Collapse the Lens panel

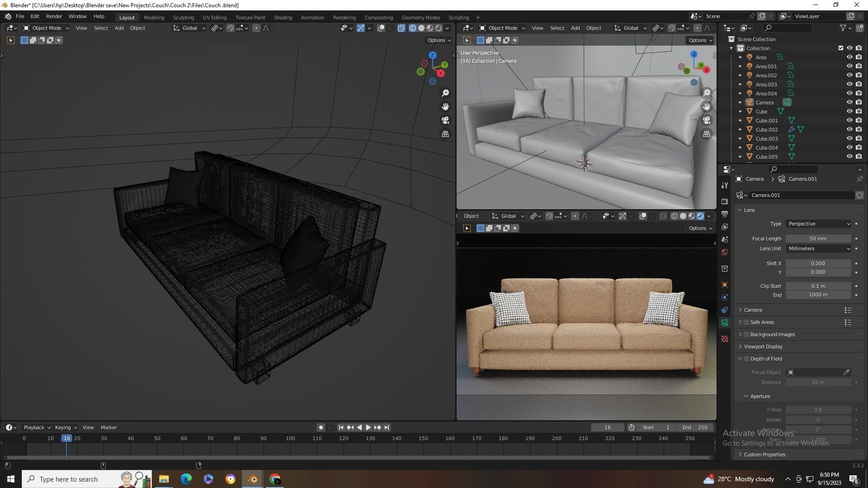(749, 210)
